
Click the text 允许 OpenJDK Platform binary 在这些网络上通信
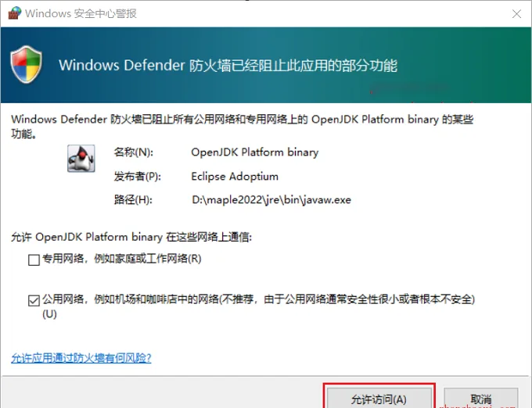(x=131, y=237)
